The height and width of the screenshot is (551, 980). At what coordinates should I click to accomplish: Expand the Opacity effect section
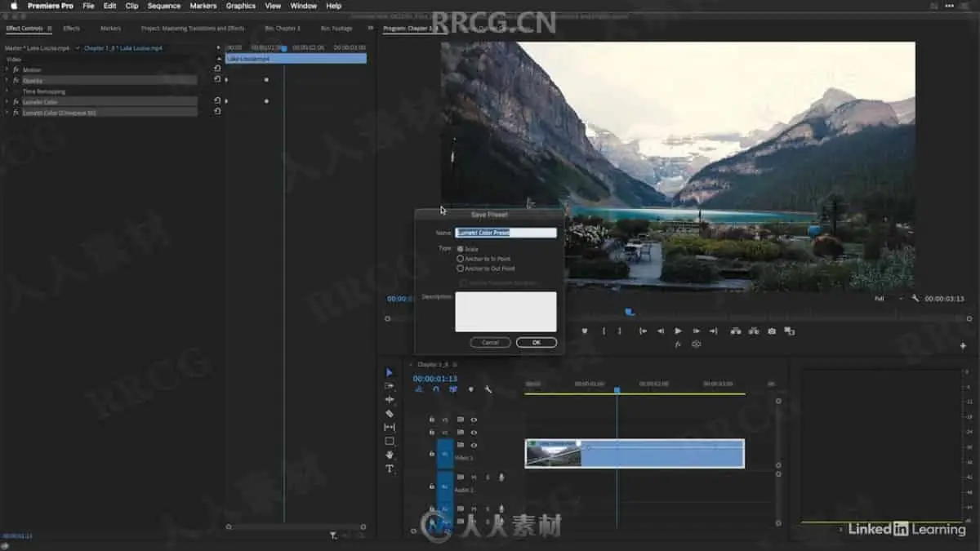point(7,81)
